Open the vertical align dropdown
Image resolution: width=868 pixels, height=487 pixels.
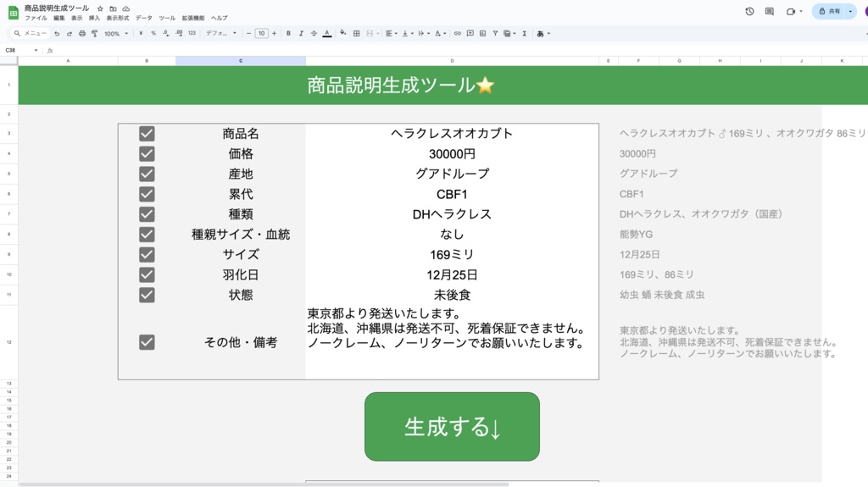coord(408,33)
